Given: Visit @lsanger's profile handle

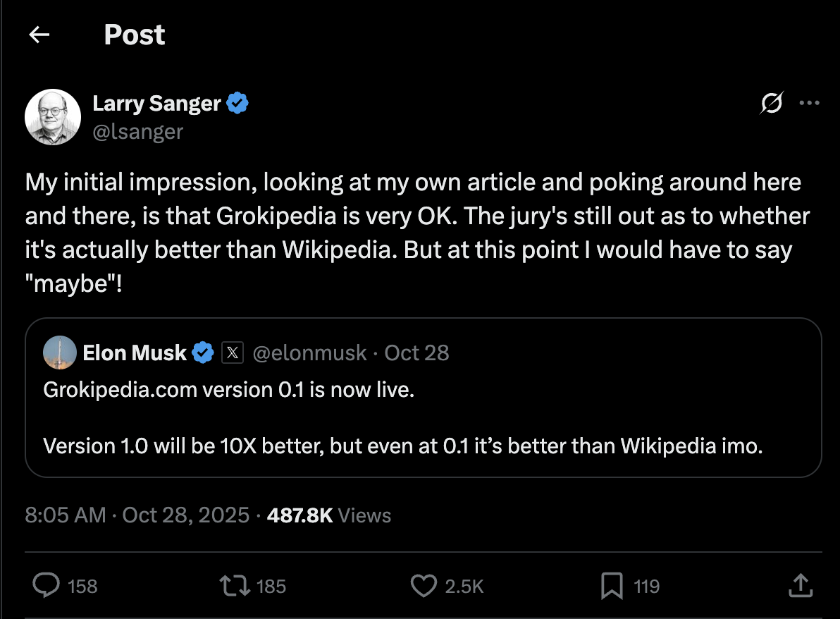Looking at the screenshot, I should [138, 132].
